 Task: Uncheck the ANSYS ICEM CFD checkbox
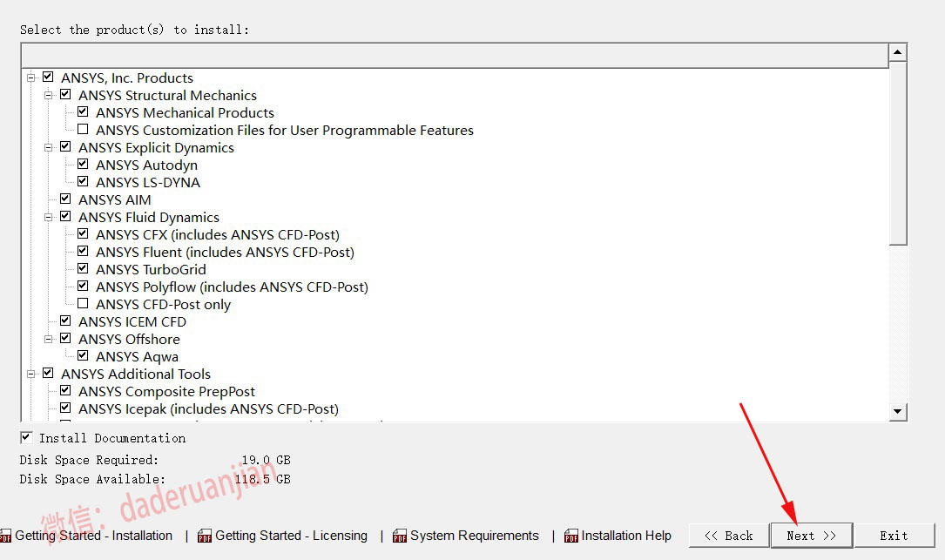[x=65, y=321]
